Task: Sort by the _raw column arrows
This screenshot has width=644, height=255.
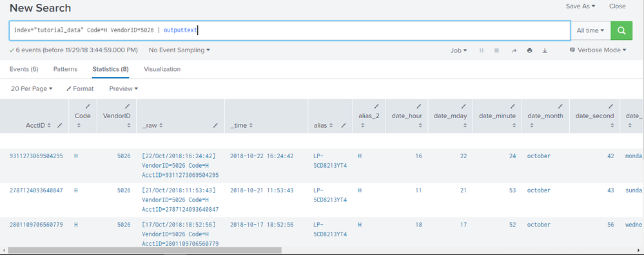Action: (161, 126)
